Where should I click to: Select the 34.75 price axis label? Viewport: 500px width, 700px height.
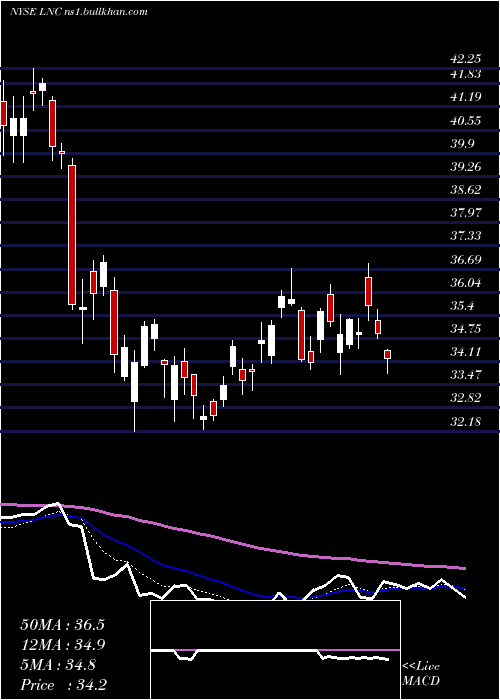[x=465, y=329]
